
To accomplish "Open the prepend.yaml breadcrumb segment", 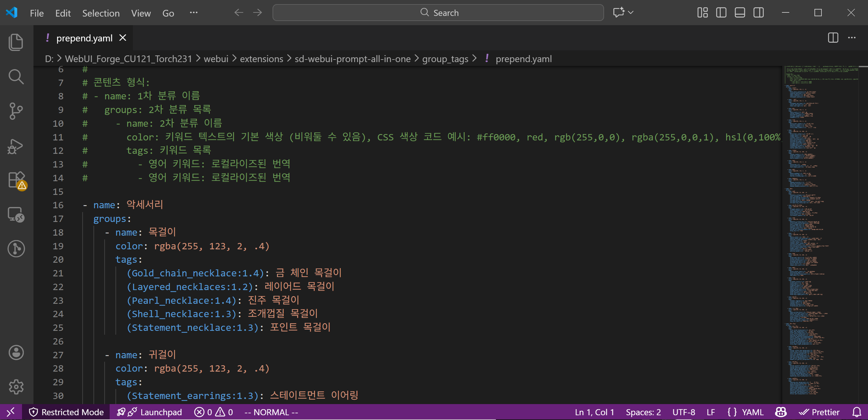I will point(524,59).
